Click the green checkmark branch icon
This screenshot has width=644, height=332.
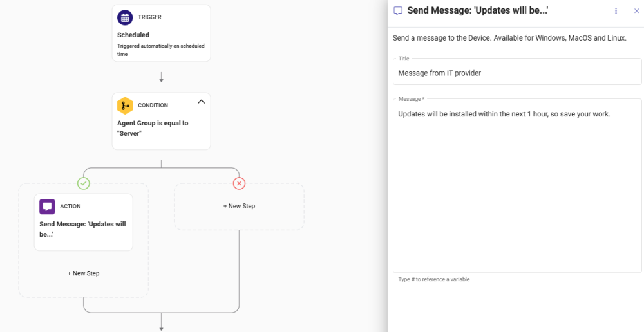coord(83,183)
